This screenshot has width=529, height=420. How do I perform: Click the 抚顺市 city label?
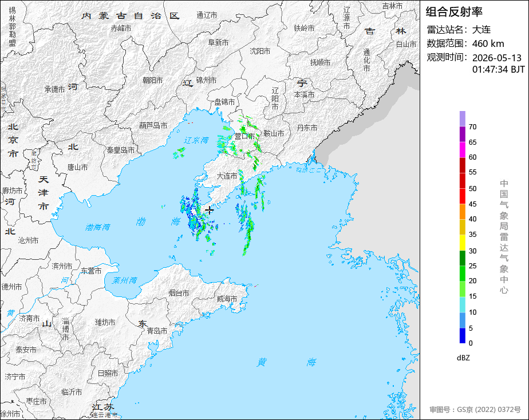320,62
